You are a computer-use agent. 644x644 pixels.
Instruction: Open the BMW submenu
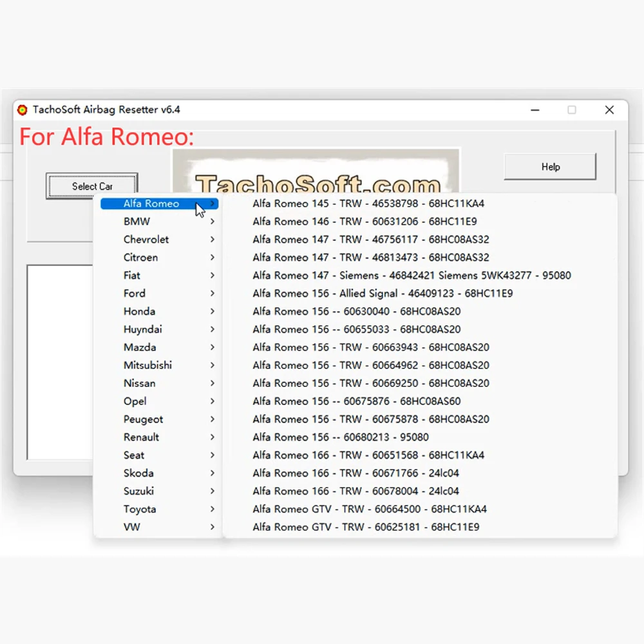pos(159,222)
